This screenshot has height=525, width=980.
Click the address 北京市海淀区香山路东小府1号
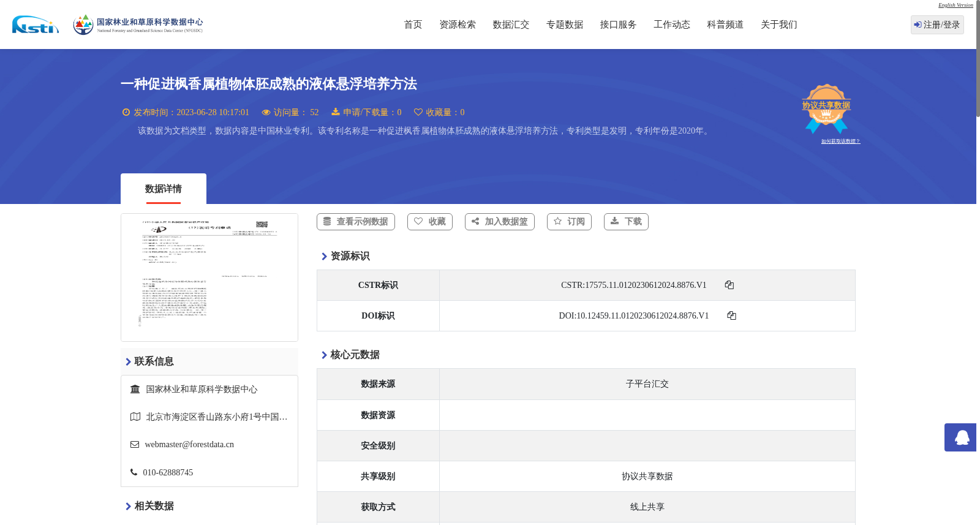(x=217, y=417)
